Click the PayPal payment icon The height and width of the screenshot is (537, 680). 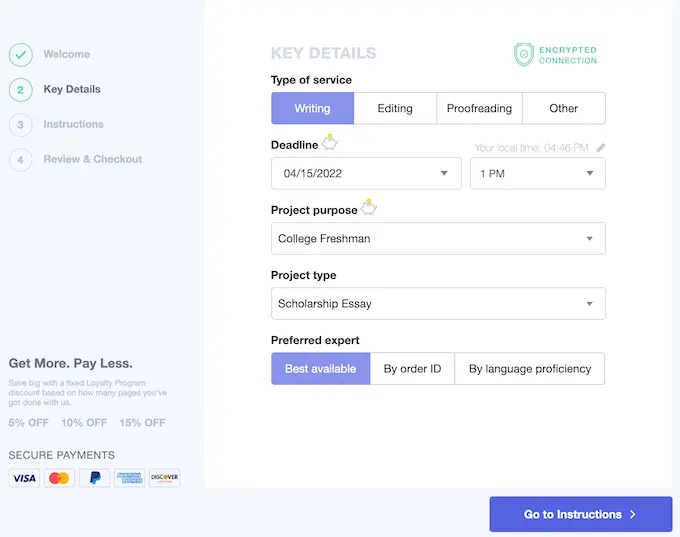click(94, 478)
